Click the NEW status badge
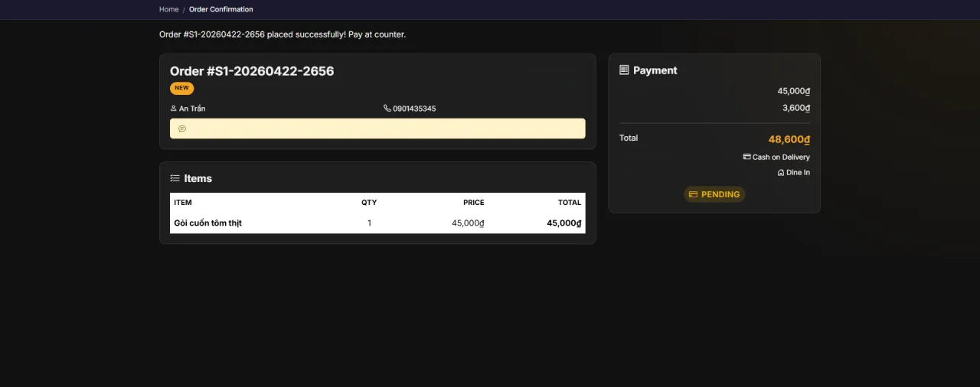 click(x=181, y=88)
